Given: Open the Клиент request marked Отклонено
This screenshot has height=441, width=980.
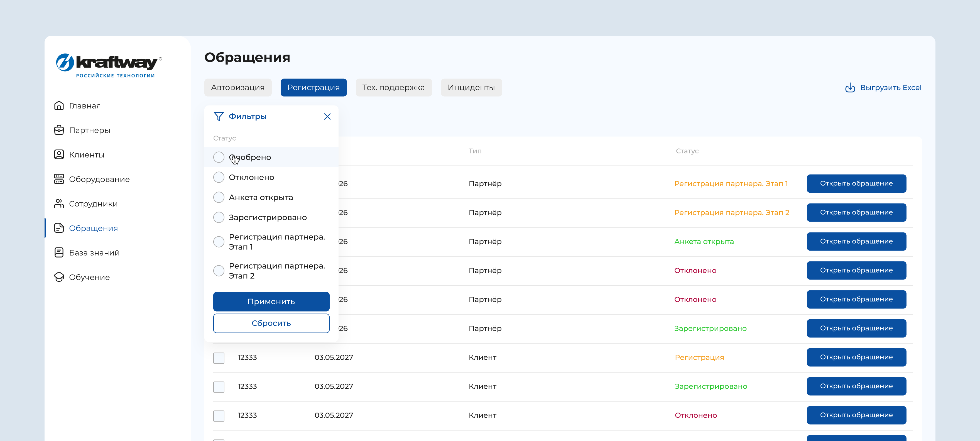Looking at the screenshot, I should [856, 415].
